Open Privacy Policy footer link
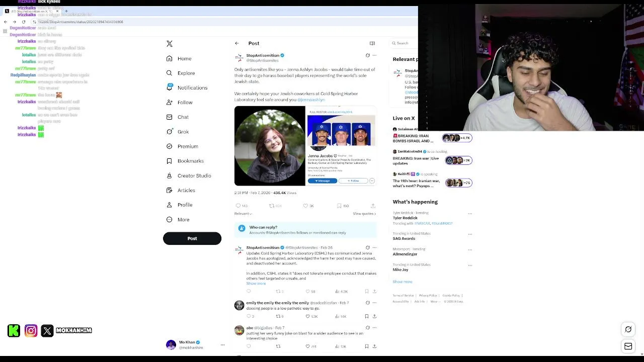Image resolution: width=644 pixels, height=362 pixels. click(x=428, y=296)
